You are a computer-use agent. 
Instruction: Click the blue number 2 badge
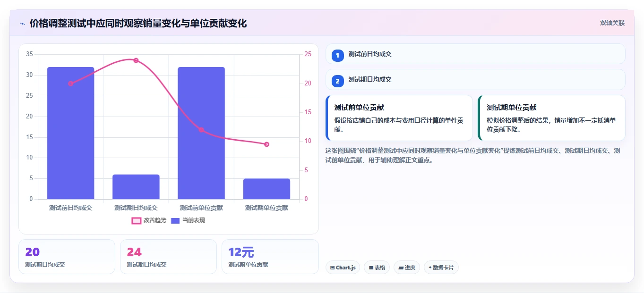coord(337,81)
